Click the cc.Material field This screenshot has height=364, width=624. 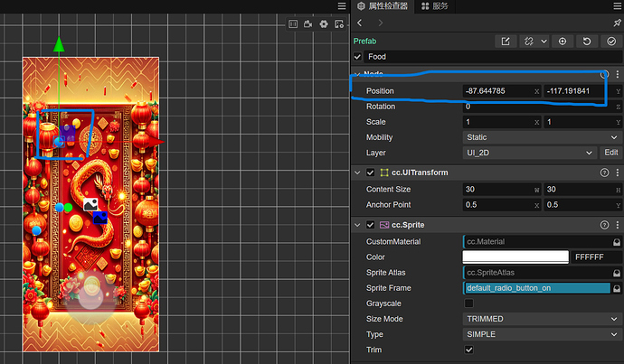pos(537,242)
